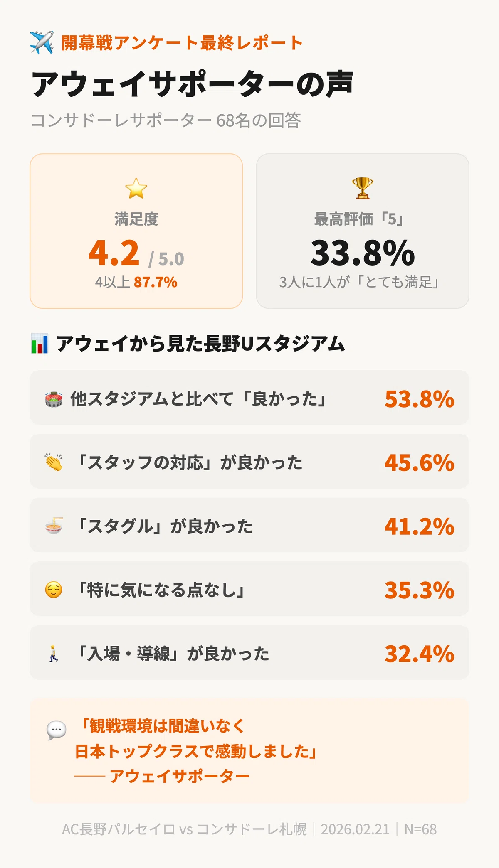
Task: Click the 「入場・導線」が良かった row
Action: (249, 653)
